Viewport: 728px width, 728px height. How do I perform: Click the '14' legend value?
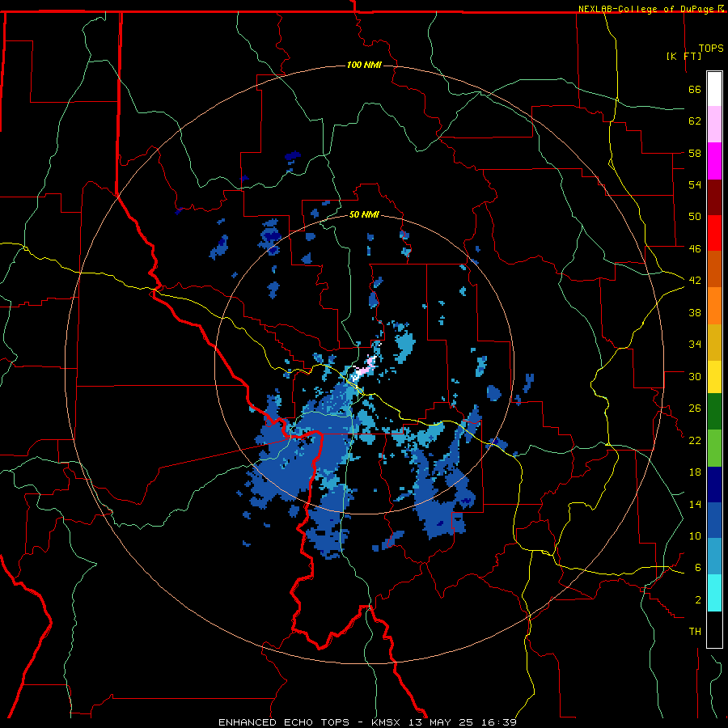[x=695, y=504]
